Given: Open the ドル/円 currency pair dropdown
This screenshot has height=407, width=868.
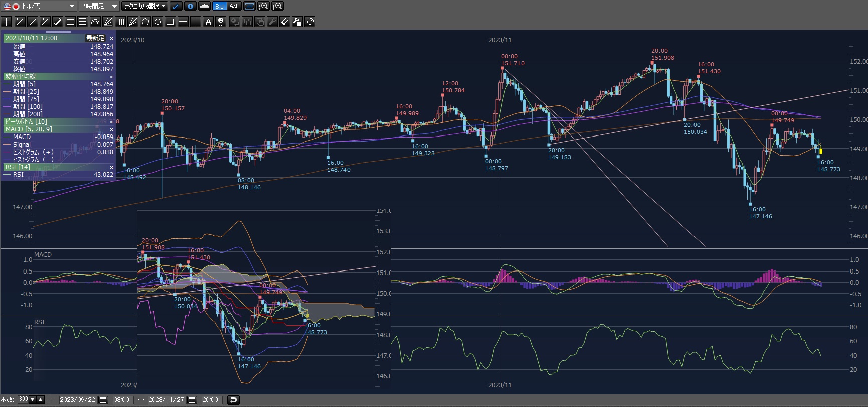Looking at the screenshot, I should click(72, 6).
